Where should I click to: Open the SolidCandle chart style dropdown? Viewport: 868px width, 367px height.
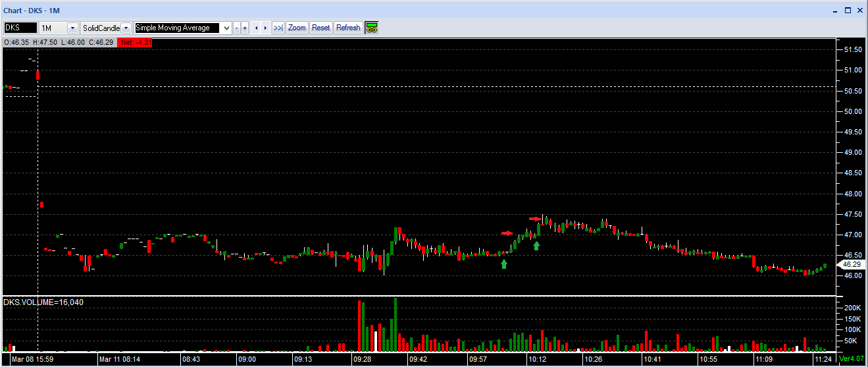[126, 28]
